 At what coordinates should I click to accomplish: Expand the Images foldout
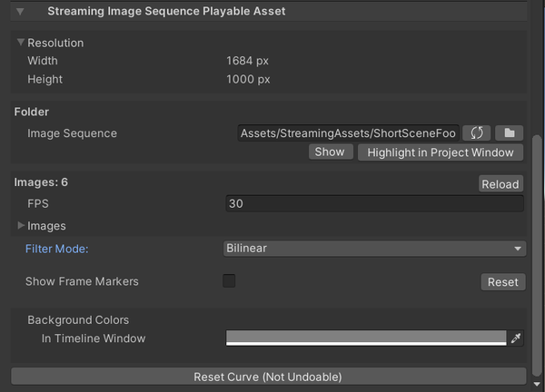[21, 226]
